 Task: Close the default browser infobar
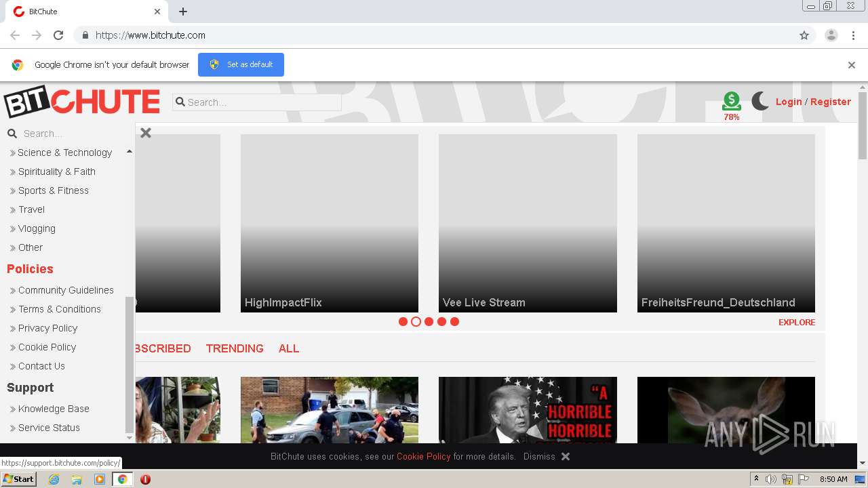852,65
